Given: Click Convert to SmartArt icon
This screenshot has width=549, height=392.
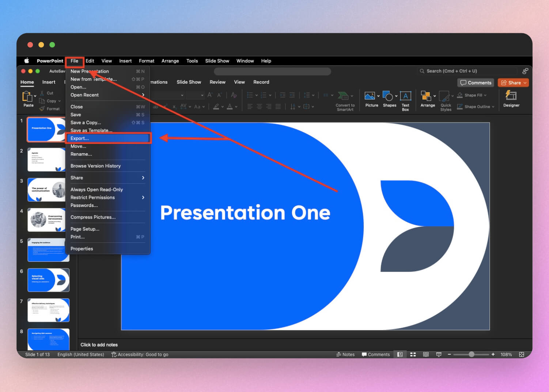Looking at the screenshot, I should [343, 96].
